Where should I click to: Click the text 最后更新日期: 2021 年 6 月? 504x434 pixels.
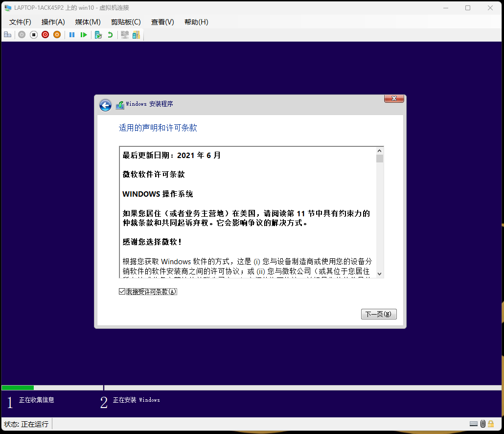pos(172,155)
